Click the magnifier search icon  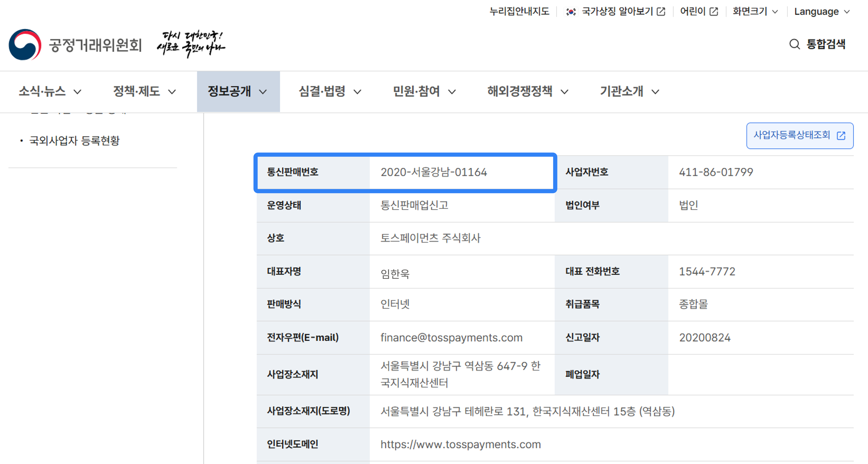(x=794, y=44)
